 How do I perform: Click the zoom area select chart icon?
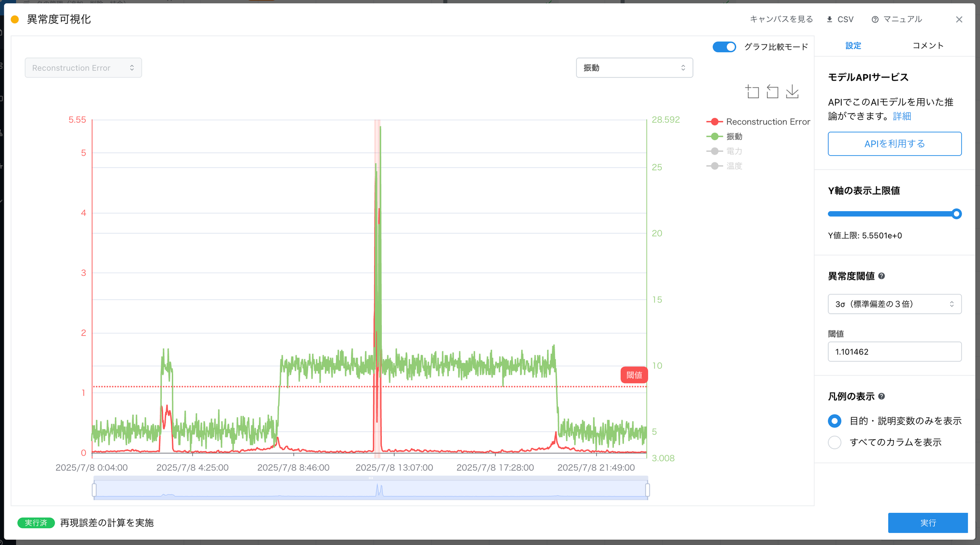pos(752,91)
